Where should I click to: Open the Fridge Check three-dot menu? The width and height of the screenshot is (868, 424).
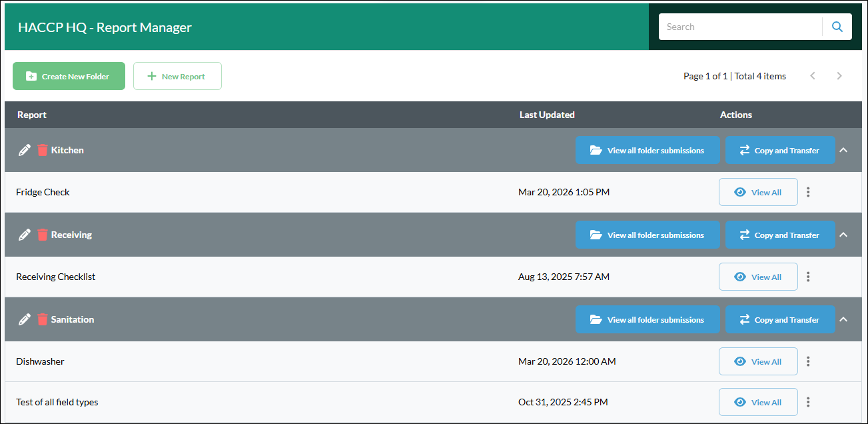click(x=808, y=192)
